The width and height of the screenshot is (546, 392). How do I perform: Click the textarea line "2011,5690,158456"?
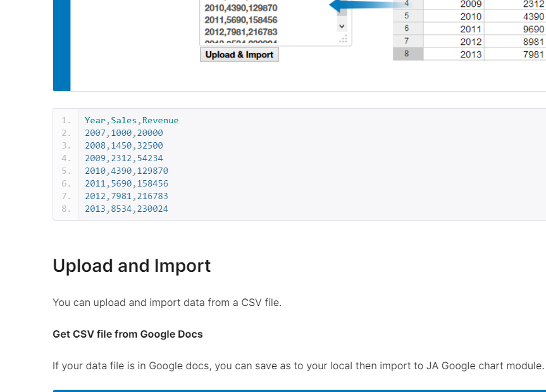tap(241, 20)
